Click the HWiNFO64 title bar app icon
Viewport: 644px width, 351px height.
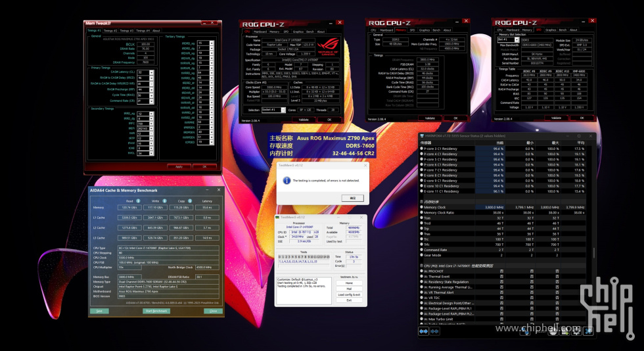(x=422, y=135)
